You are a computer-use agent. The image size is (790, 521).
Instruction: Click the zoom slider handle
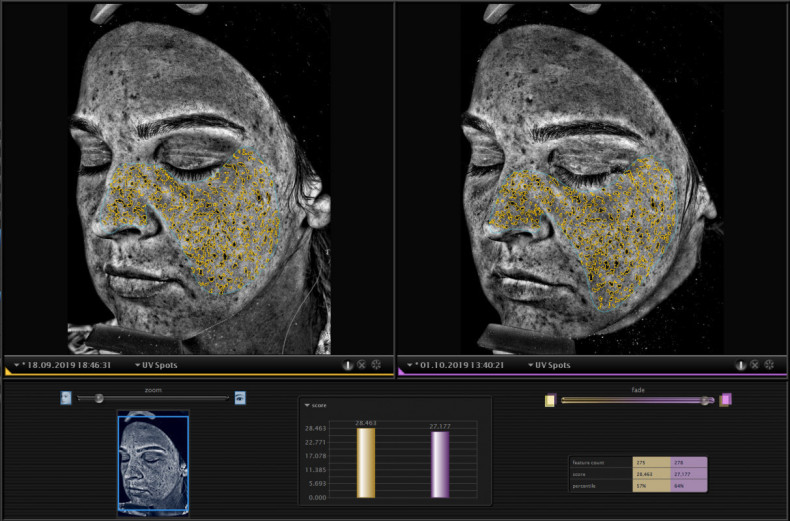tap(99, 398)
